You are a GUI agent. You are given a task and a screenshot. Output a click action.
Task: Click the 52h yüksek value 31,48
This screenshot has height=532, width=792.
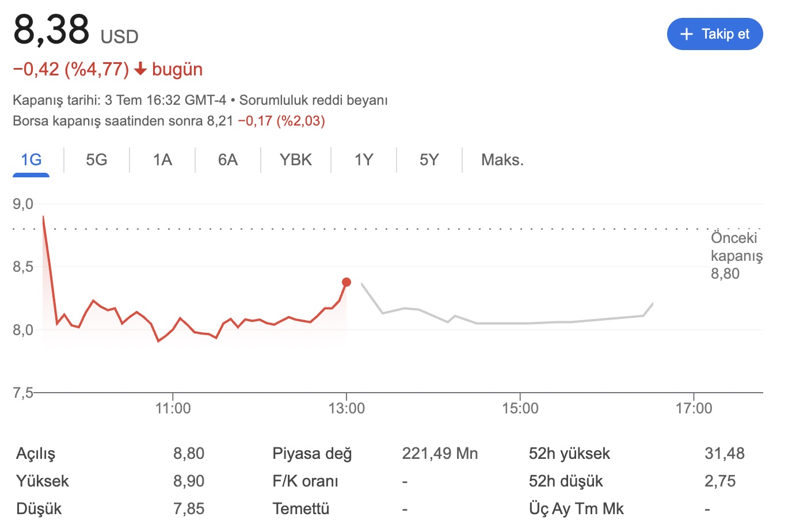(x=724, y=454)
